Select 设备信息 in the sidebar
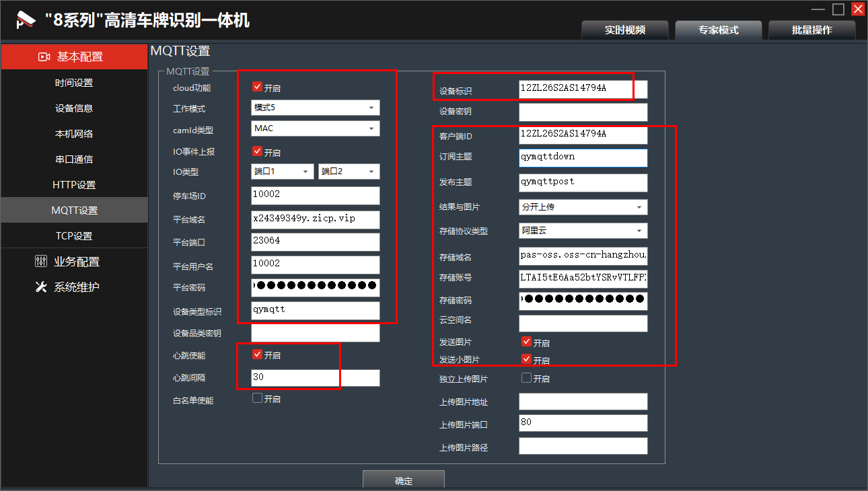Screen dimensions: 868x491 [74, 108]
